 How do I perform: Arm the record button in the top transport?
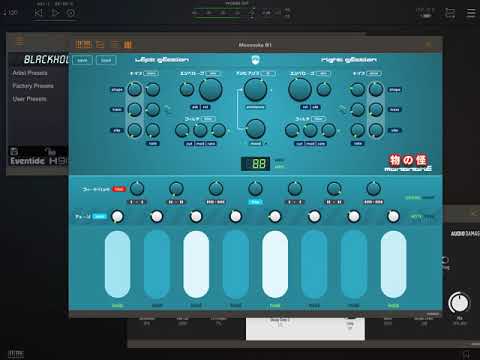point(71,13)
